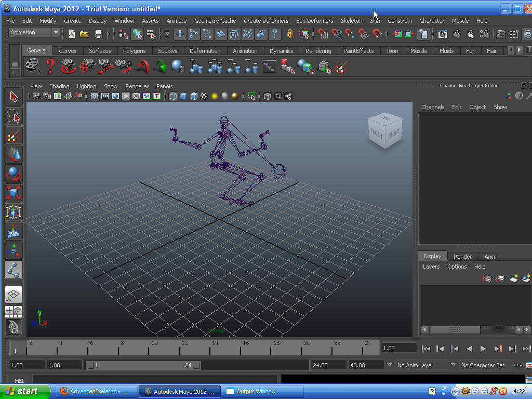Select the Rotate tool sphere icon
Viewport: 532px width, 399px height.
point(14,174)
